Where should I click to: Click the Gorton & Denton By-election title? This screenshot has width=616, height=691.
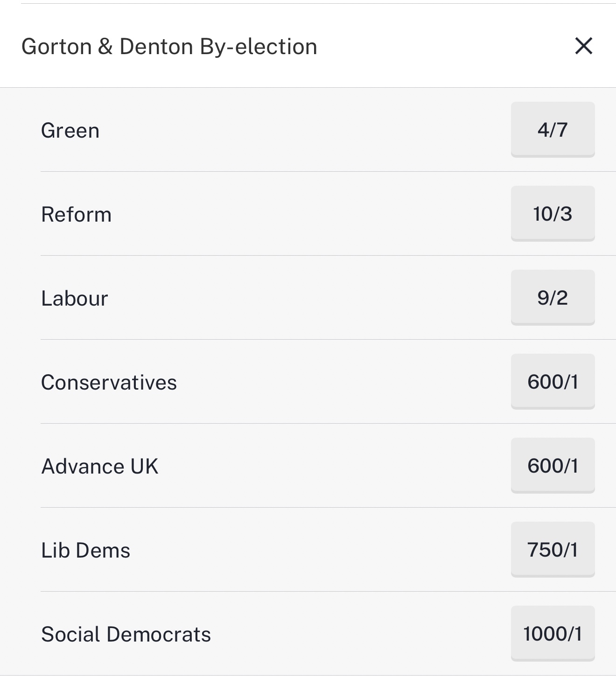[169, 47]
